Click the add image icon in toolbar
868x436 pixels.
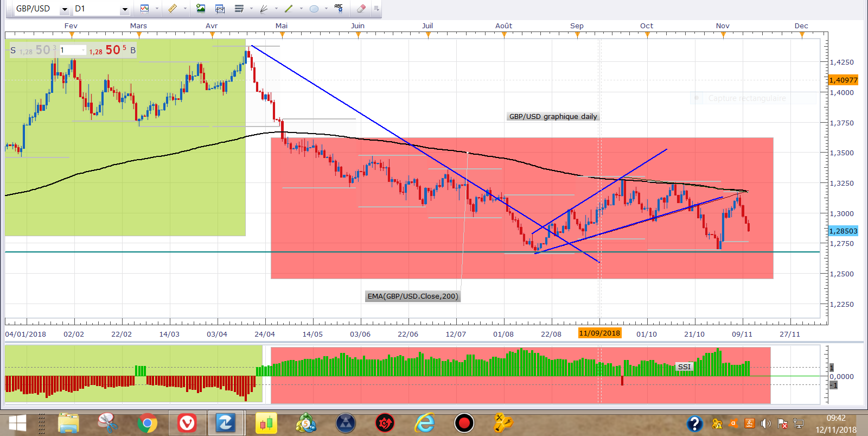tap(201, 9)
